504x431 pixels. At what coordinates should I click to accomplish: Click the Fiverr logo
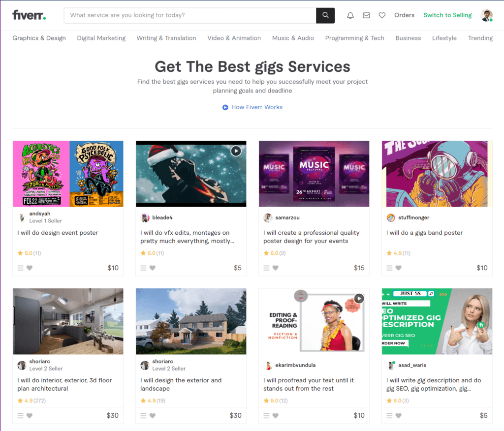coord(29,15)
